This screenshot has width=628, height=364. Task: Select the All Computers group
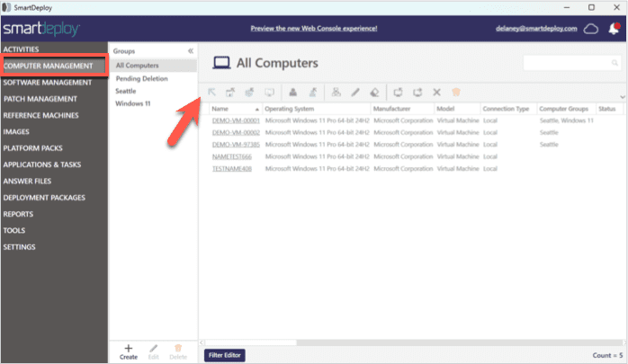coord(153,66)
